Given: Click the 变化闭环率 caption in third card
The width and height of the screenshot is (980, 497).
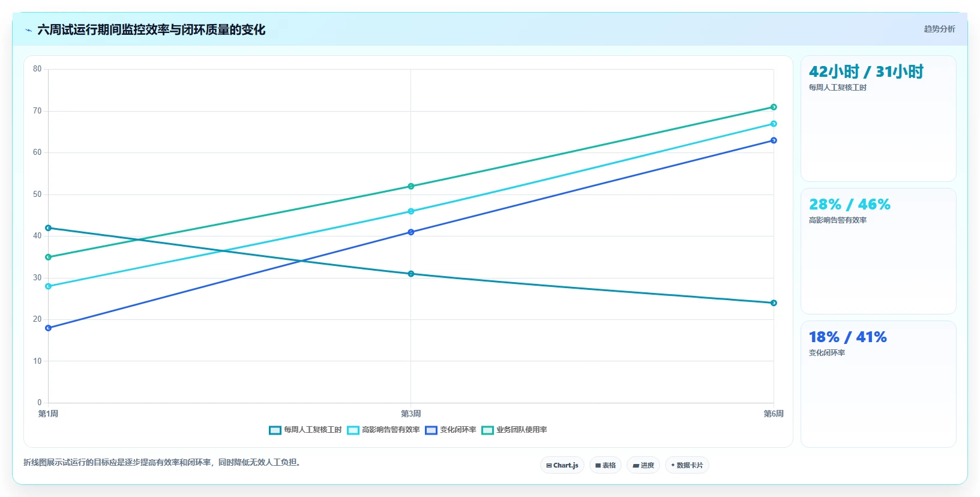Looking at the screenshot, I should pyautogui.click(x=827, y=353).
